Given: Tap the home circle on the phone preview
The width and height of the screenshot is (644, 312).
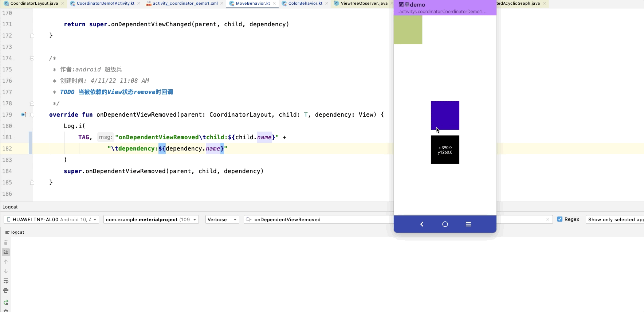Looking at the screenshot, I should tap(445, 224).
